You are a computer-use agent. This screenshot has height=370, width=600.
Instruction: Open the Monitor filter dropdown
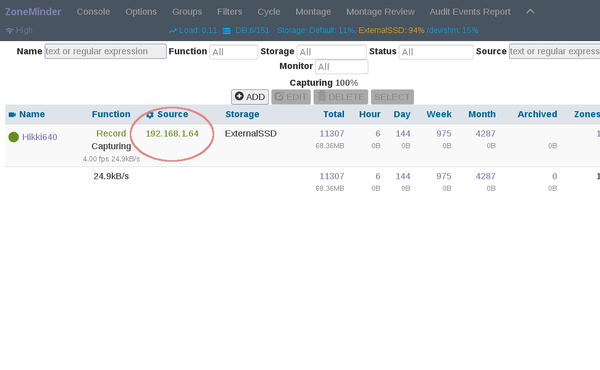coord(342,67)
